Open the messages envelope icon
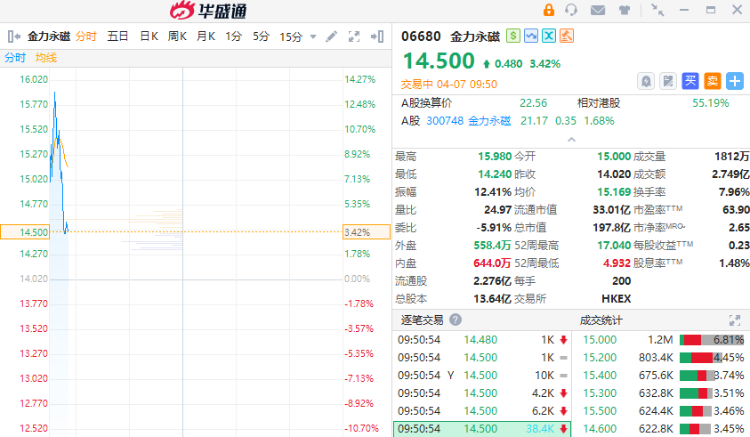The width and height of the screenshot is (750, 437). (x=598, y=10)
